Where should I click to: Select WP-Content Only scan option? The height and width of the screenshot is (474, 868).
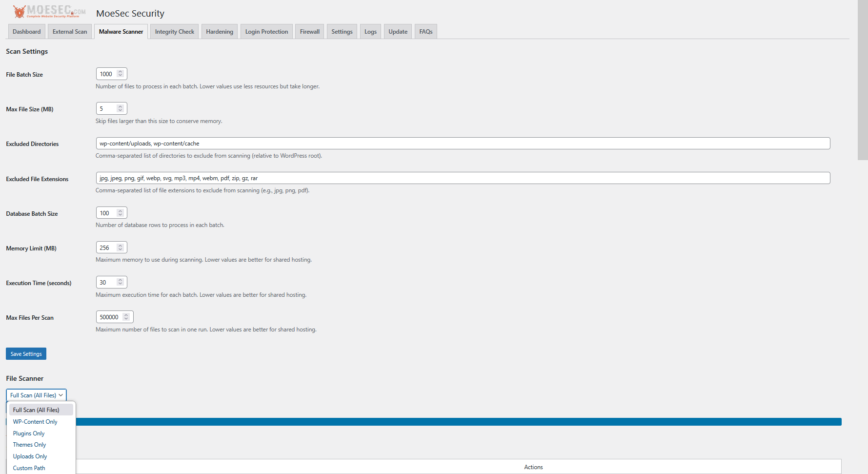point(35,422)
